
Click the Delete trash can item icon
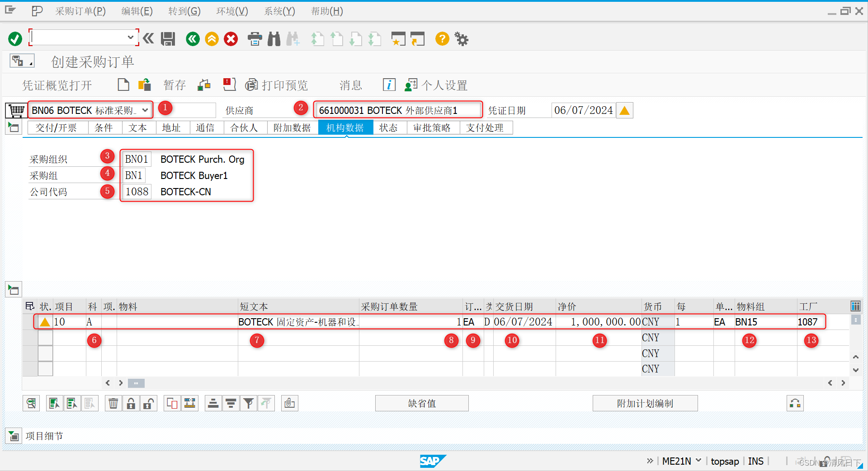[113, 403]
